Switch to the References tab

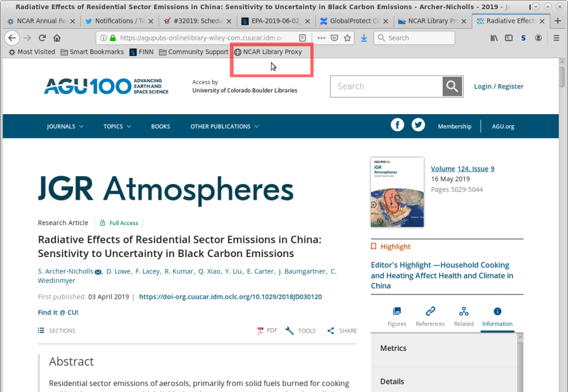point(430,316)
